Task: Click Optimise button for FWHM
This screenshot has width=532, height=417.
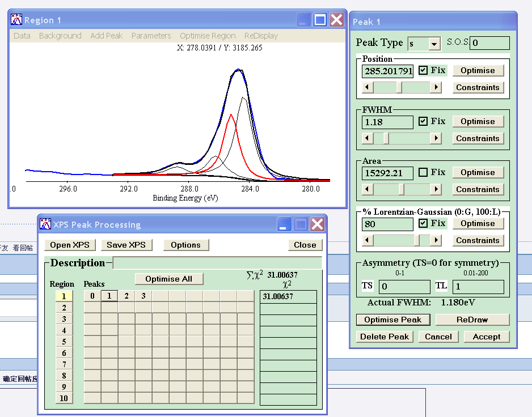Action: pyautogui.click(x=478, y=121)
